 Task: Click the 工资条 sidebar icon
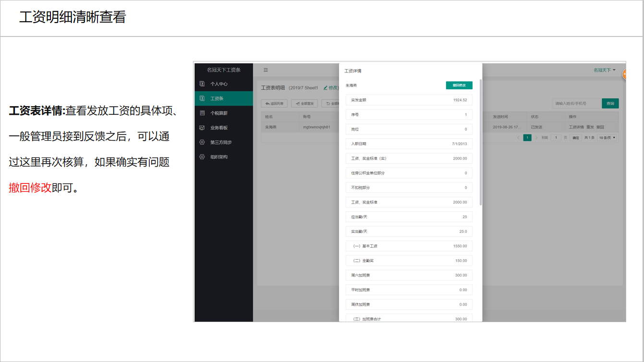[202, 98]
